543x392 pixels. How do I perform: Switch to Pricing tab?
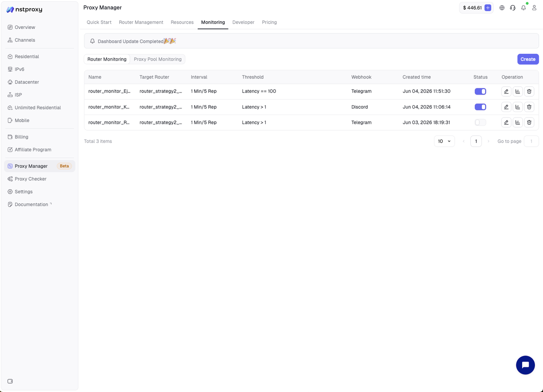[x=269, y=22]
